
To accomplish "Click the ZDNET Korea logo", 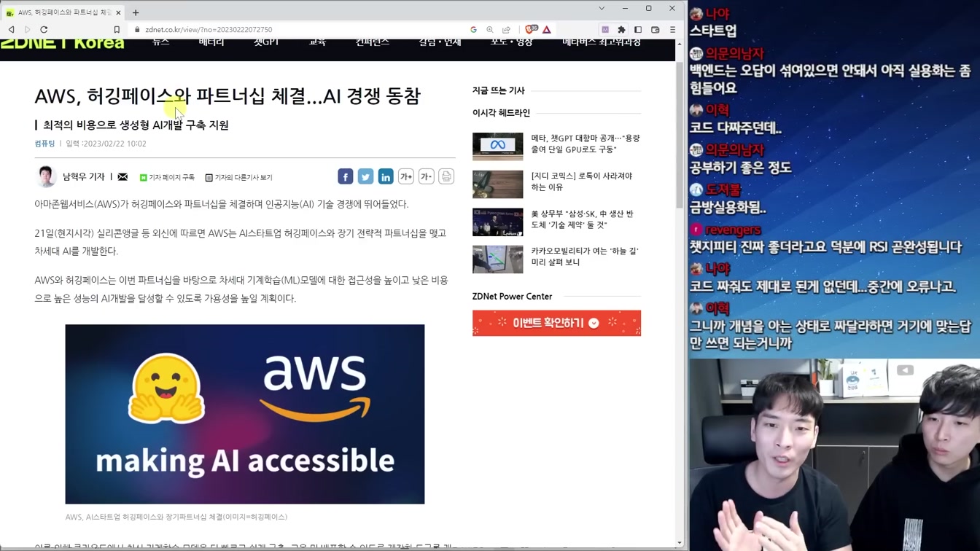I will 63,43.
